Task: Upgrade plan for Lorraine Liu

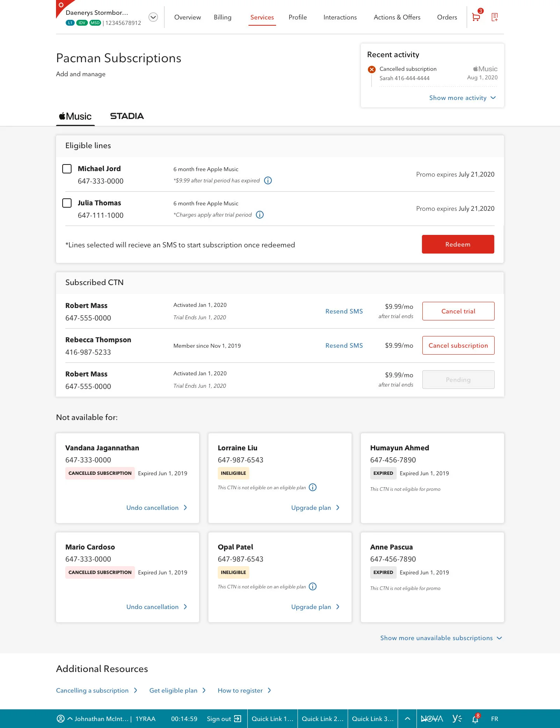Action: 315,507
